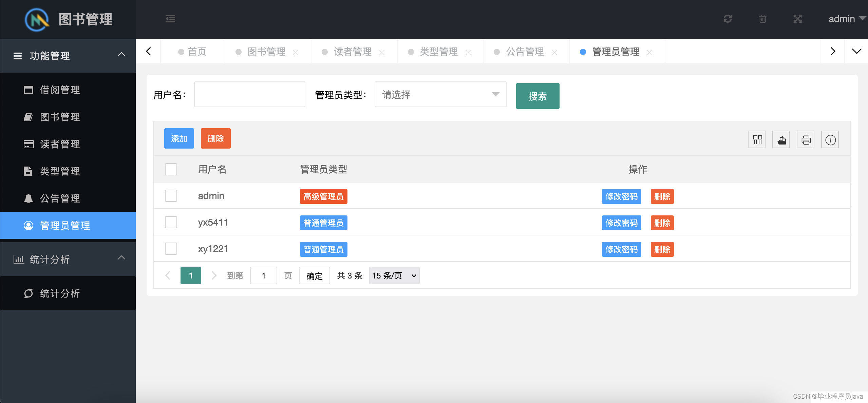868x403 pixels.
Task: Refresh page using the top refresh icon
Action: [728, 19]
